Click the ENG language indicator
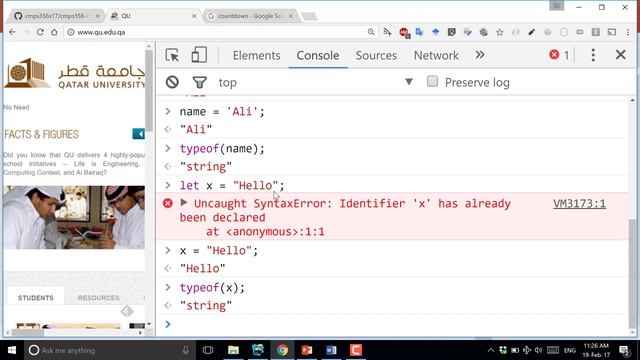Image resolution: width=640 pixels, height=360 pixels. pyautogui.click(x=570, y=351)
